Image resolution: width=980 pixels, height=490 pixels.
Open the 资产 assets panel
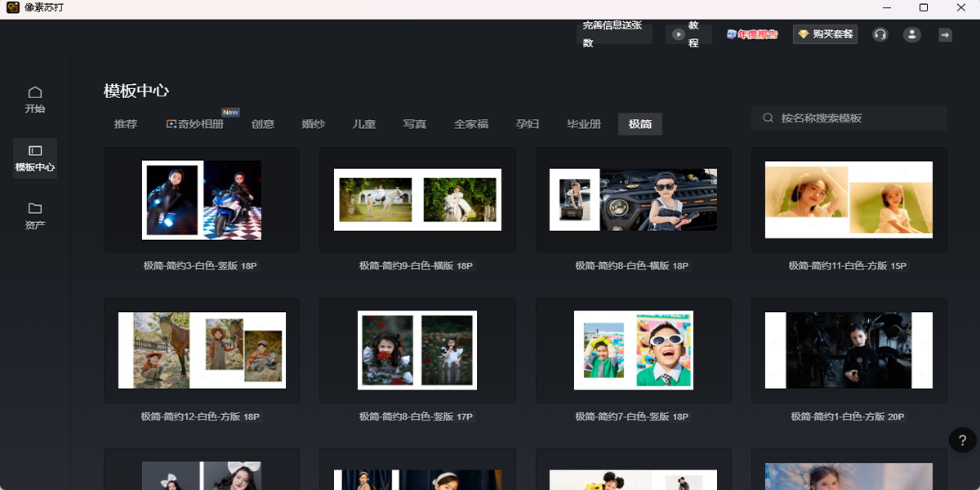34,214
